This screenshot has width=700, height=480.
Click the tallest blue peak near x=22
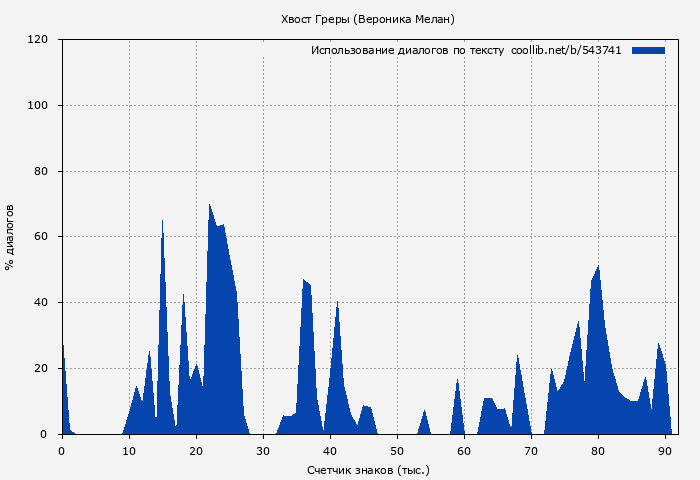click(x=210, y=215)
